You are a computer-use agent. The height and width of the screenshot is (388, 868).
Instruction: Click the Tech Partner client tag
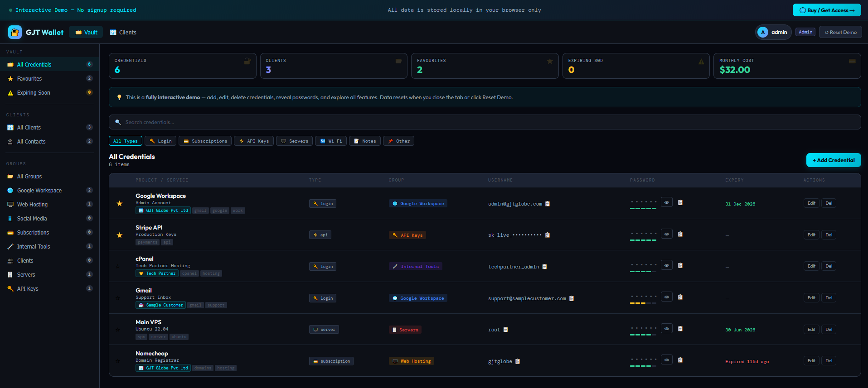click(x=157, y=273)
